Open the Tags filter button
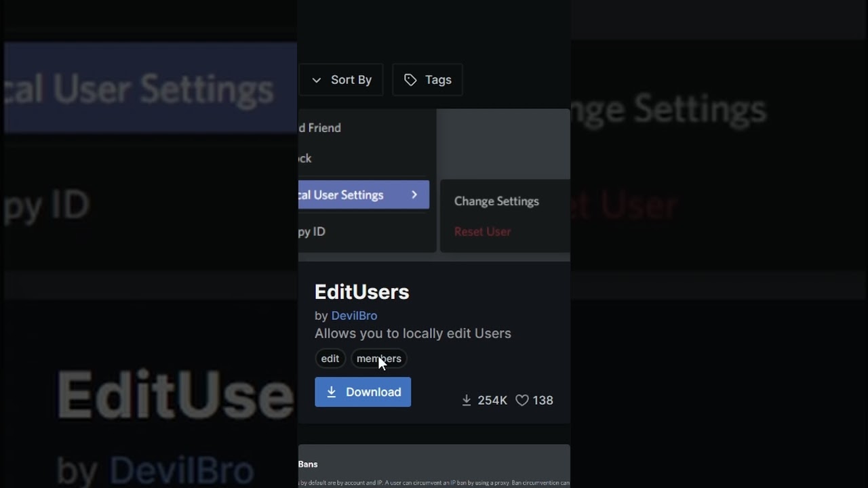This screenshot has width=868, height=488. pyautogui.click(x=427, y=80)
